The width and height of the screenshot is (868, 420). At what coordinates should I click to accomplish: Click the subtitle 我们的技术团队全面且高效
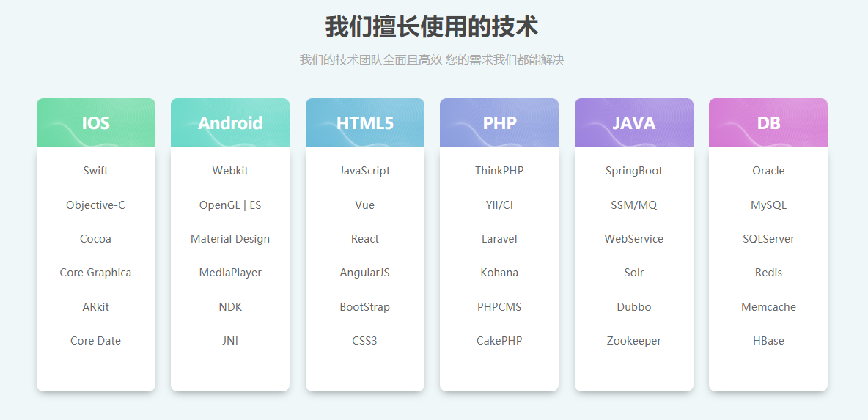(x=370, y=60)
